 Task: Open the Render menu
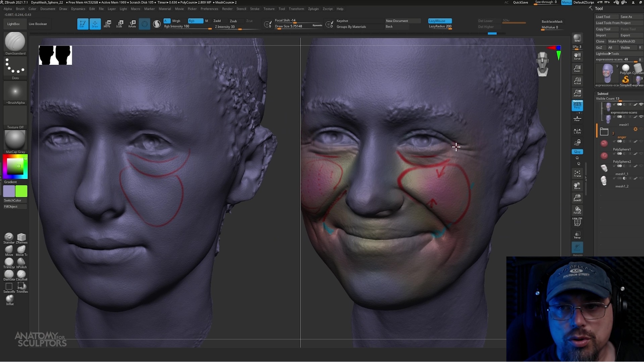click(x=227, y=9)
